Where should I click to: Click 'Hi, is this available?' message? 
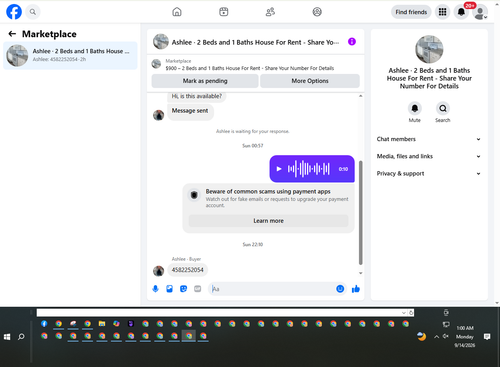click(x=196, y=96)
